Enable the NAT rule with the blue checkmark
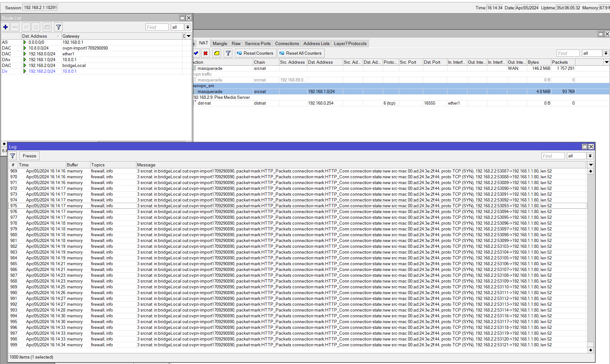Screen dimensions: 610x364 [x=196, y=53]
